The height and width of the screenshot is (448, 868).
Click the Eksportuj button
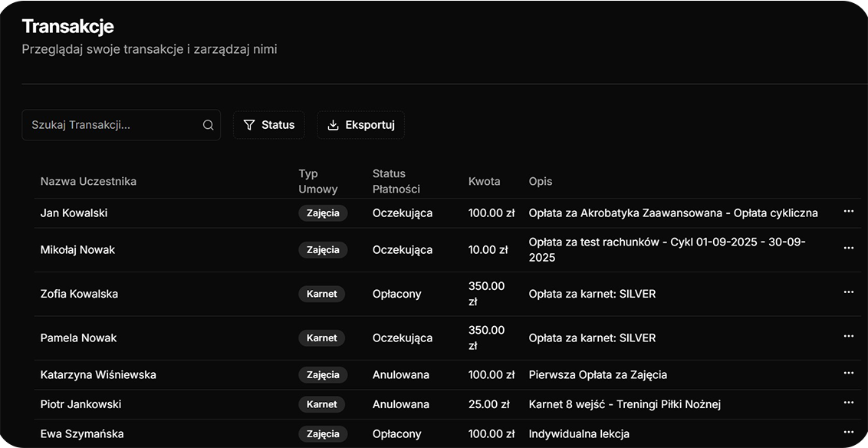coord(360,125)
